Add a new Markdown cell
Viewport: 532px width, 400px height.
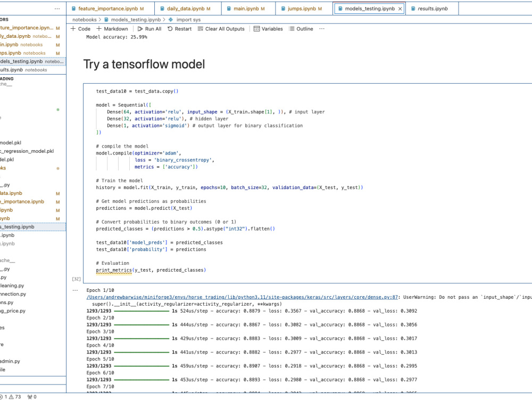(112, 29)
